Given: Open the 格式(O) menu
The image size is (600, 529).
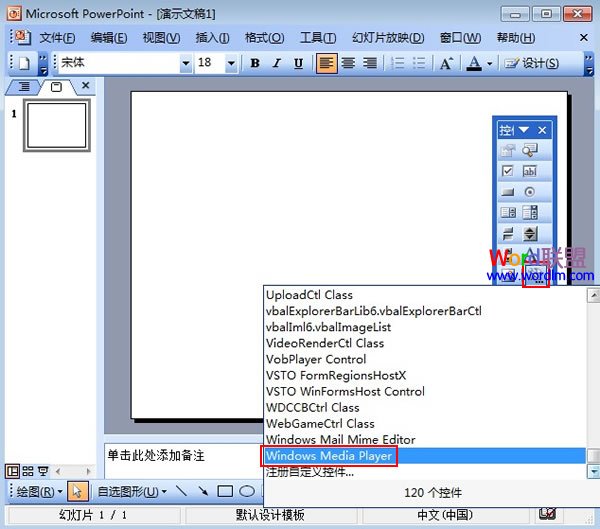Looking at the screenshot, I should click(x=264, y=38).
